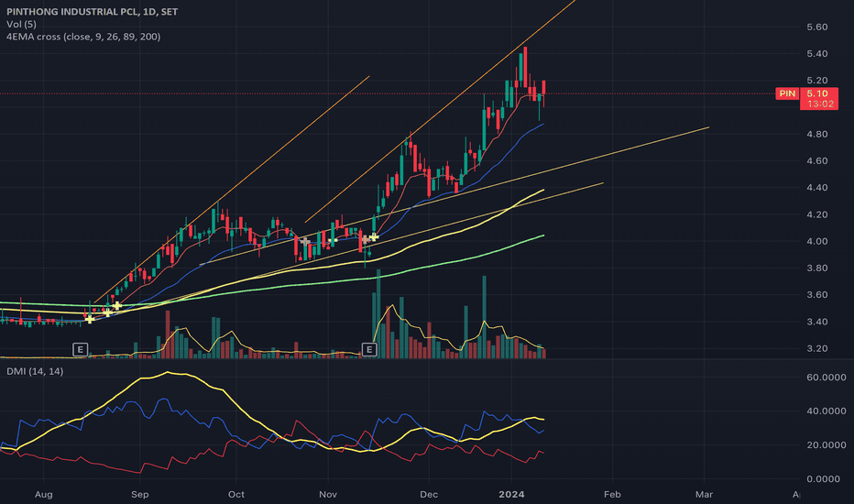854x504 pixels.
Task: Click the 4.80 price axis label
Action: tap(817, 134)
